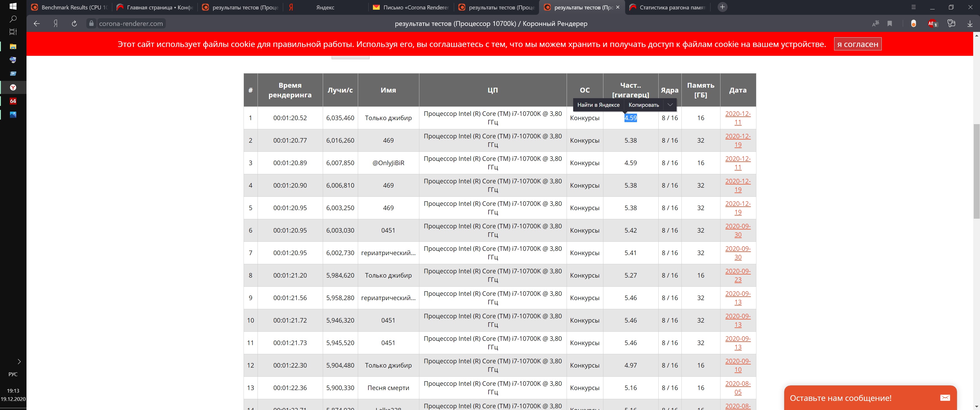Click the site lock security icon
980x410 pixels.
point(91,24)
